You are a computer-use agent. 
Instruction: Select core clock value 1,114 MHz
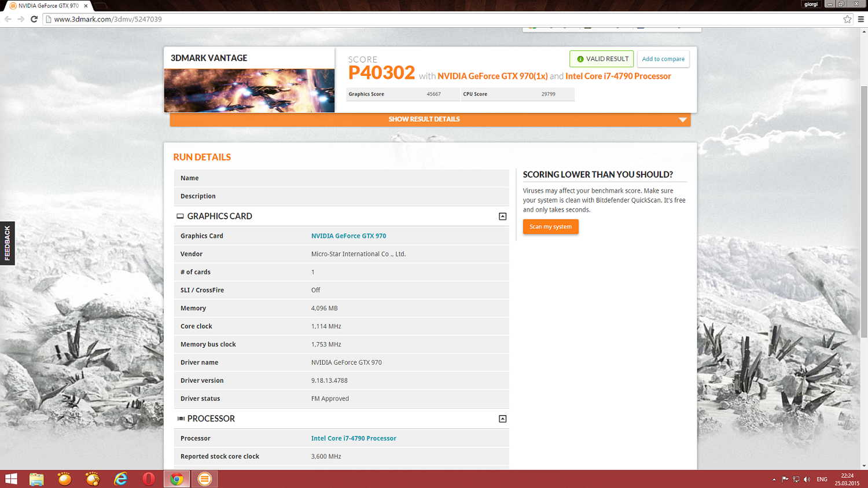(x=326, y=326)
